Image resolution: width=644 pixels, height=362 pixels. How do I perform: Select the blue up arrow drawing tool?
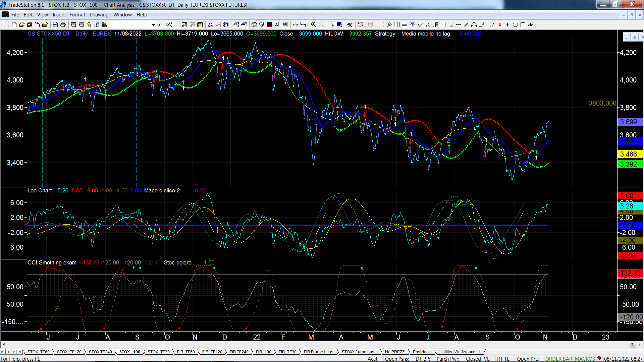[x=507, y=25]
